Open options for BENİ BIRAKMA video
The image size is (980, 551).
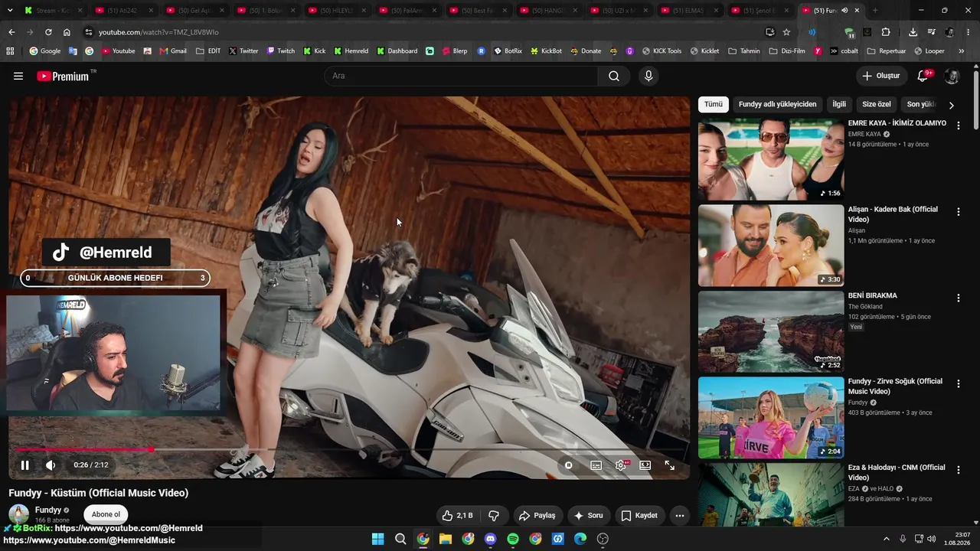pyautogui.click(x=958, y=298)
